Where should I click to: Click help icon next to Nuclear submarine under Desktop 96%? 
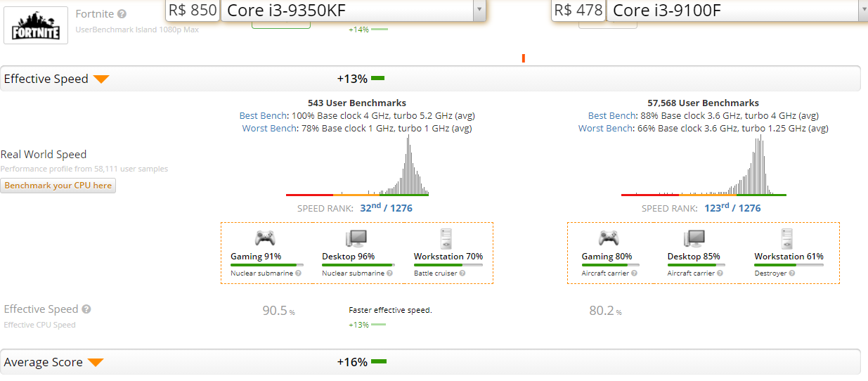tap(390, 273)
